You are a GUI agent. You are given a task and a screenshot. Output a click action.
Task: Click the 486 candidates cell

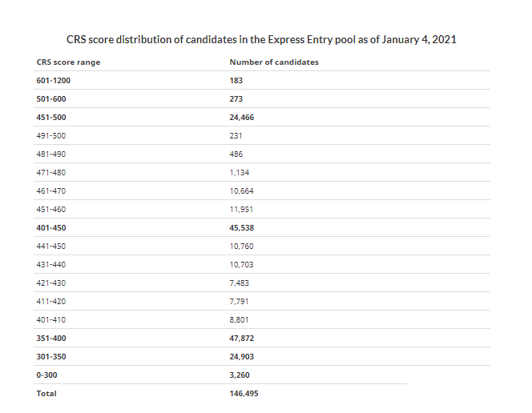(236, 154)
